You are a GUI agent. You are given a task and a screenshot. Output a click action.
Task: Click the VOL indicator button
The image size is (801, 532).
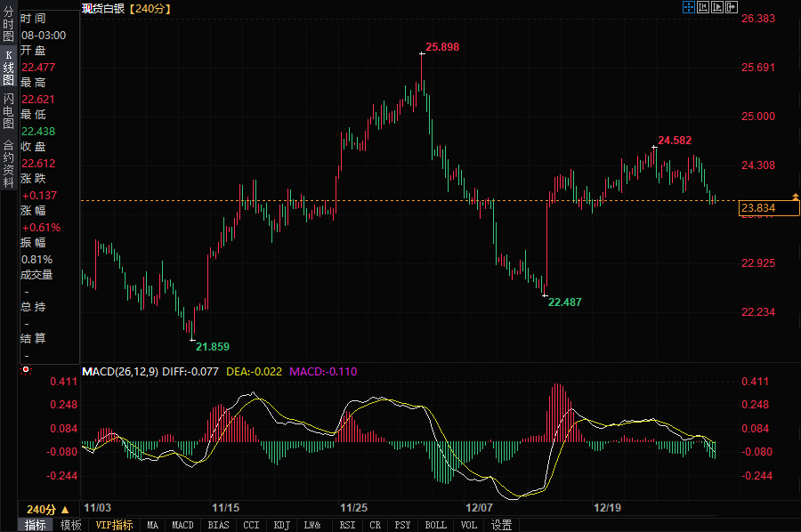point(468,525)
